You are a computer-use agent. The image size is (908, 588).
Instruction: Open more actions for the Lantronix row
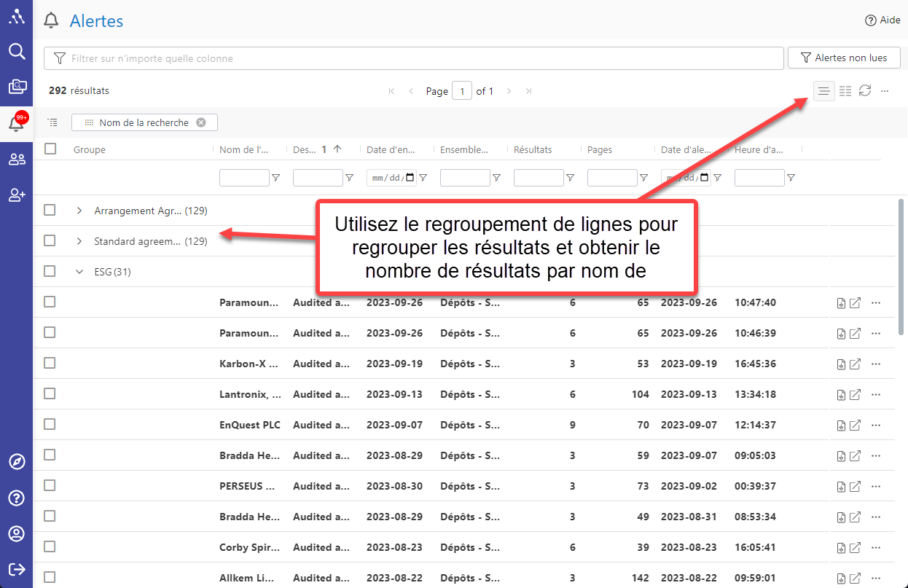[x=876, y=395]
